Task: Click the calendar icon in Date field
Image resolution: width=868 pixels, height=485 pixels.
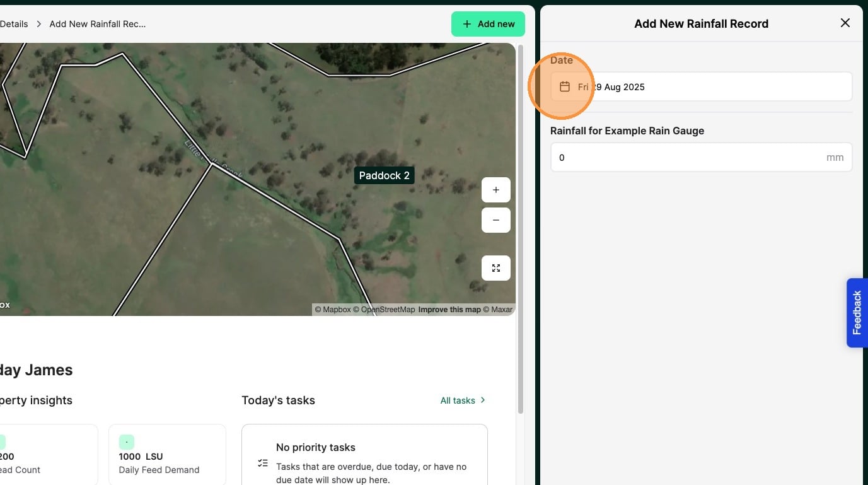Action: click(x=565, y=87)
